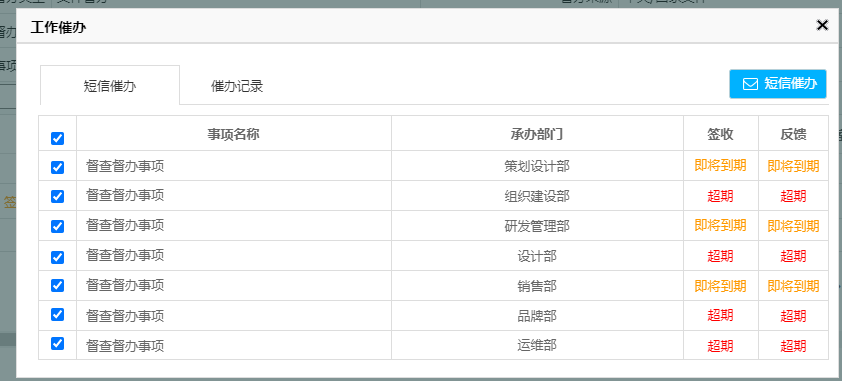This screenshot has height=381, width=842.
Task: Click 督查督办事项 in the 品牌部 row
Action: coord(125,316)
